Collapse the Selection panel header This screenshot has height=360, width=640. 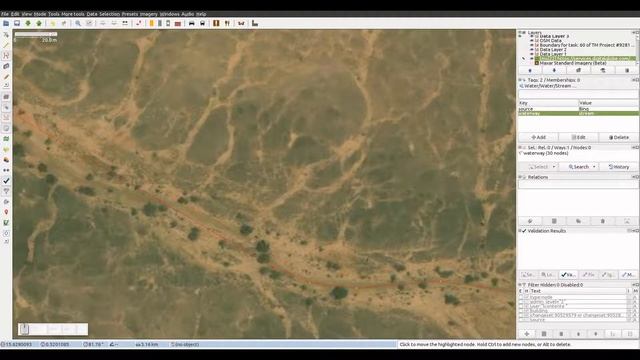(521, 147)
